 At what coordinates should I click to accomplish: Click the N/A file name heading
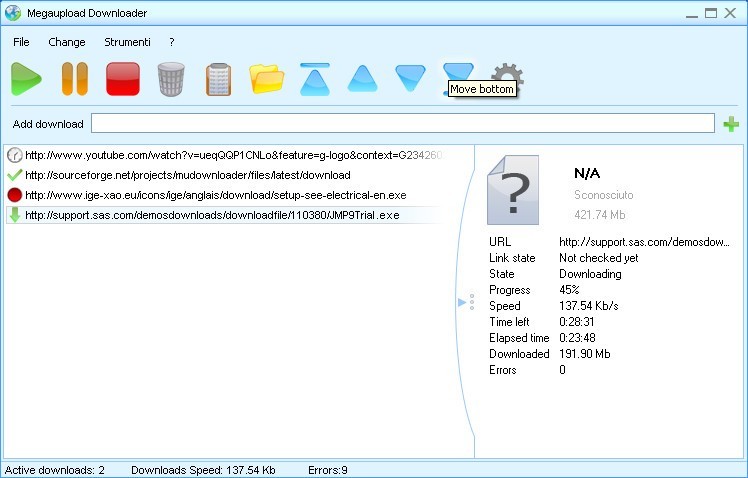pyautogui.click(x=587, y=173)
